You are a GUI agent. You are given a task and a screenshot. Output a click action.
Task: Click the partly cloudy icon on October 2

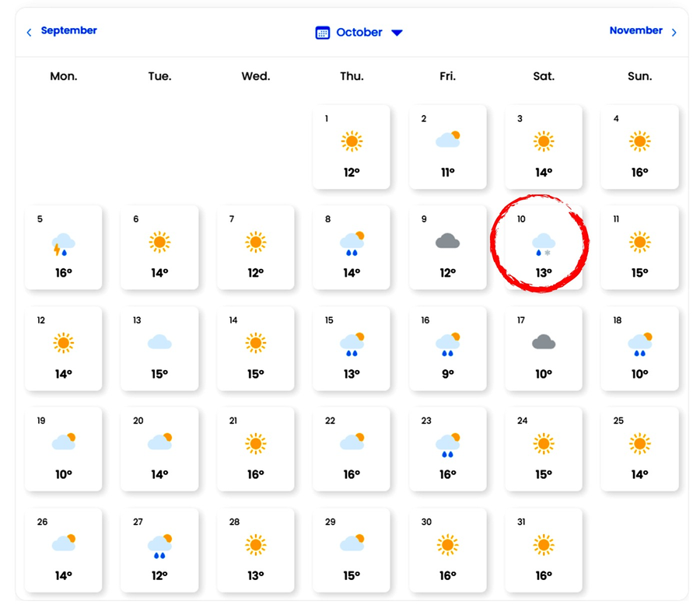(448, 139)
